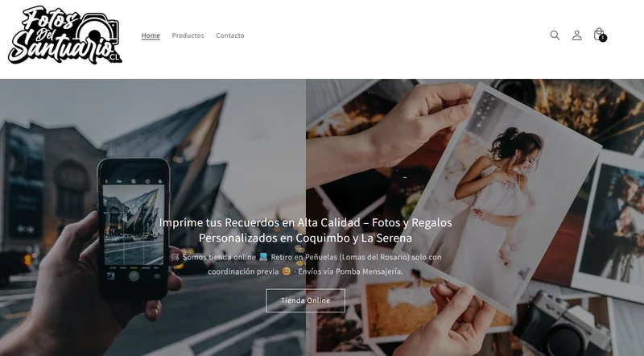Click the laptop emoji before Retiro en Peñuelas
The image size is (644, 356).
[263, 257]
